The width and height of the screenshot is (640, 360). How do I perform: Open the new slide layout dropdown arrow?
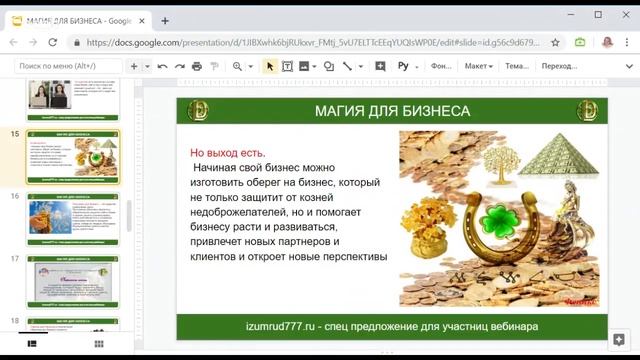point(147,66)
